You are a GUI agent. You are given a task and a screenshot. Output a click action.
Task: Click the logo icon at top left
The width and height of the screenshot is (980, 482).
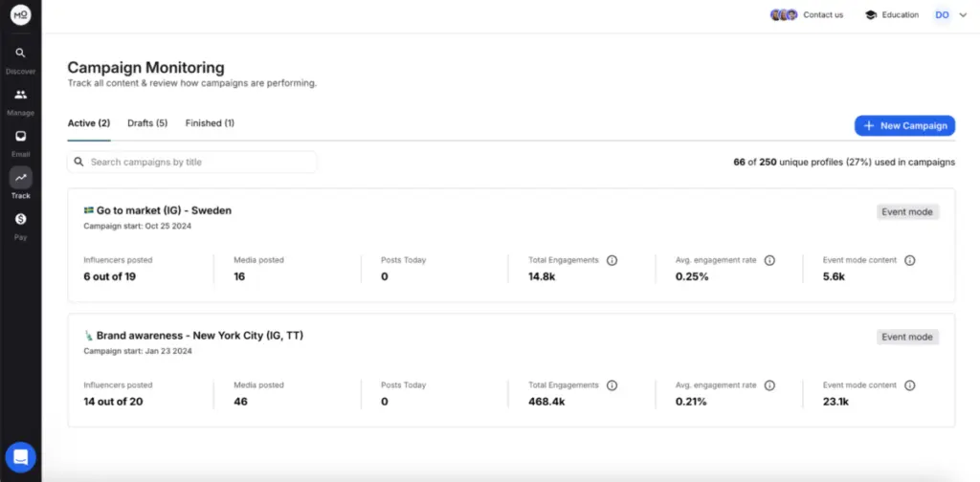click(x=20, y=14)
